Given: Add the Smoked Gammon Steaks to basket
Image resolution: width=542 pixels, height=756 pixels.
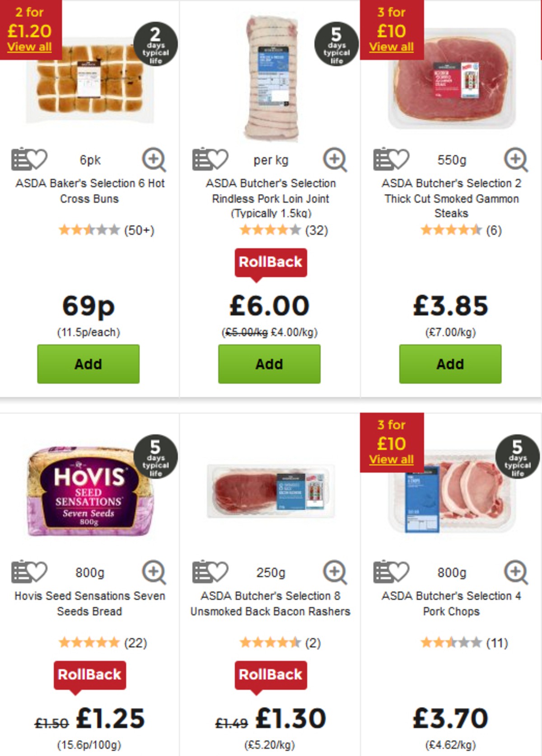Looking at the screenshot, I should coord(450,363).
